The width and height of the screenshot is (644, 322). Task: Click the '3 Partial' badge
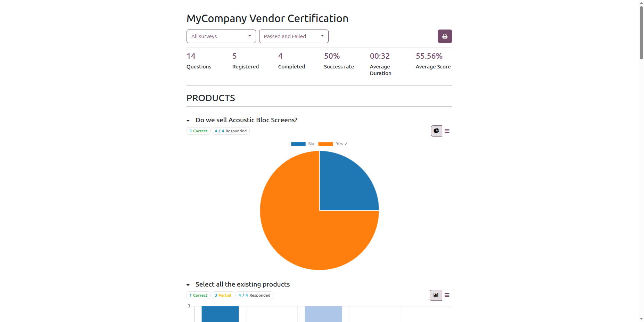(x=223, y=295)
